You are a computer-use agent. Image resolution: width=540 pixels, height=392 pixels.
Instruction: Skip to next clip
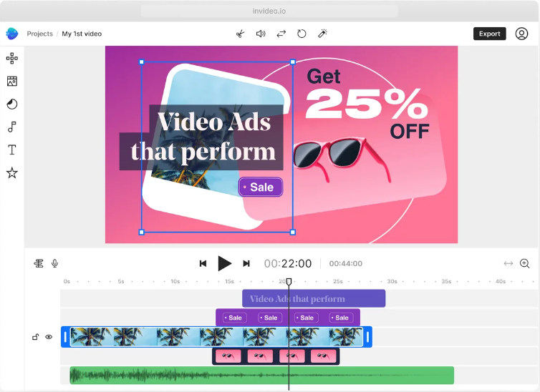pyautogui.click(x=246, y=263)
